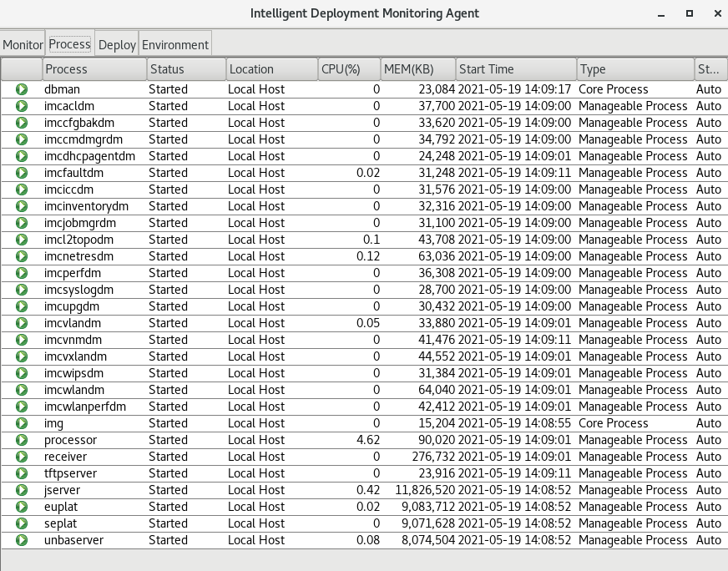Click the status icon for jserver

(22, 490)
